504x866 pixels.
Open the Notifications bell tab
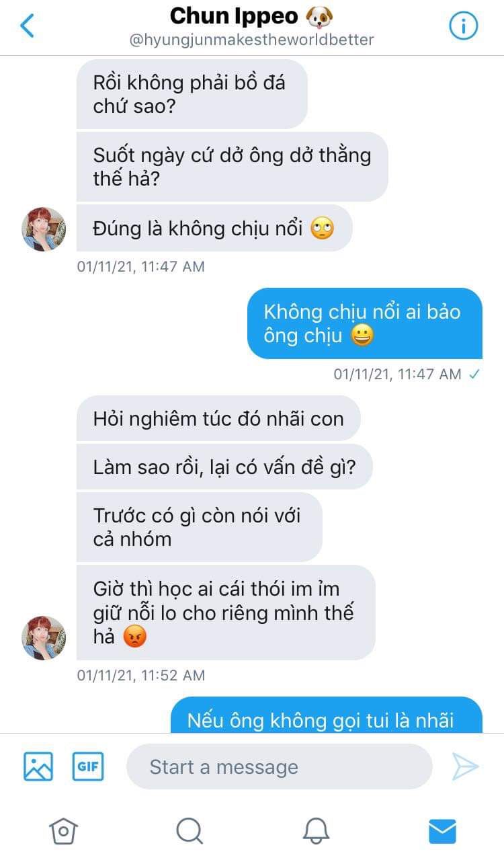[316, 831]
